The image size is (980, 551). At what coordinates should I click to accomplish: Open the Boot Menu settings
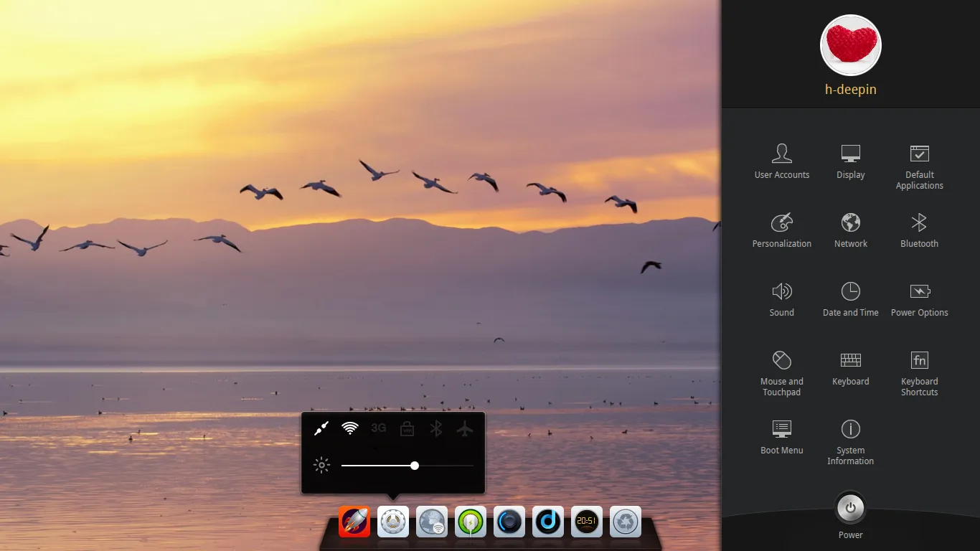pyautogui.click(x=782, y=437)
